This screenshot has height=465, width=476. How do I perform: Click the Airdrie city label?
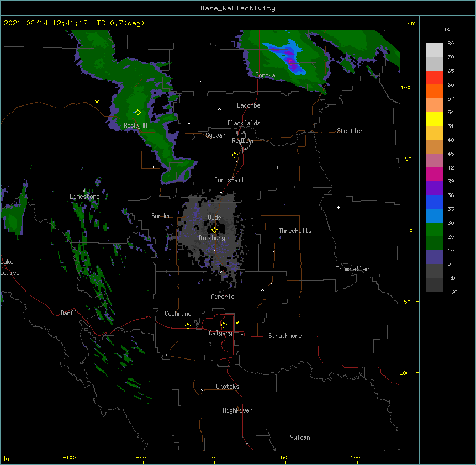pyautogui.click(x=223, y=297)
